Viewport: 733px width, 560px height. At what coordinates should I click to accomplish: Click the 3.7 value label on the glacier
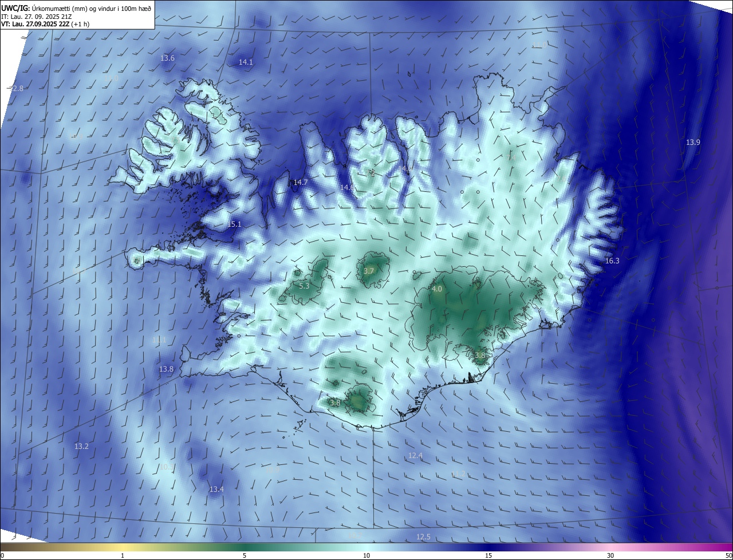tap(369, 271)
